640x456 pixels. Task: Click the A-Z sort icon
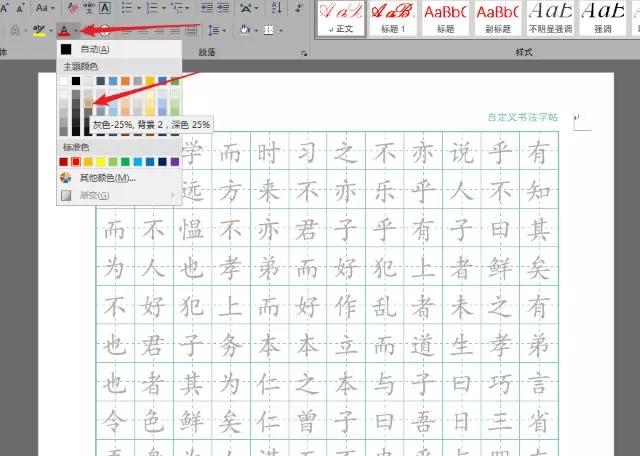point(277,7)
